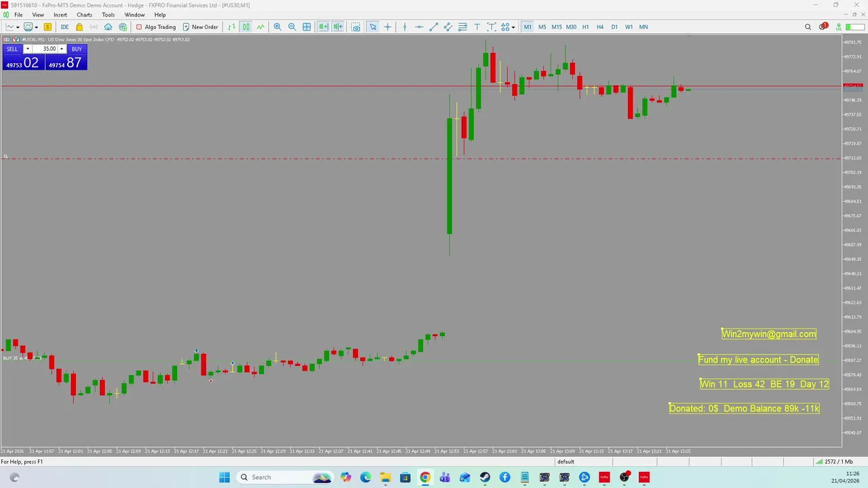
Task: Decrease lot size with down arrow
Action: tap(27, 49)
